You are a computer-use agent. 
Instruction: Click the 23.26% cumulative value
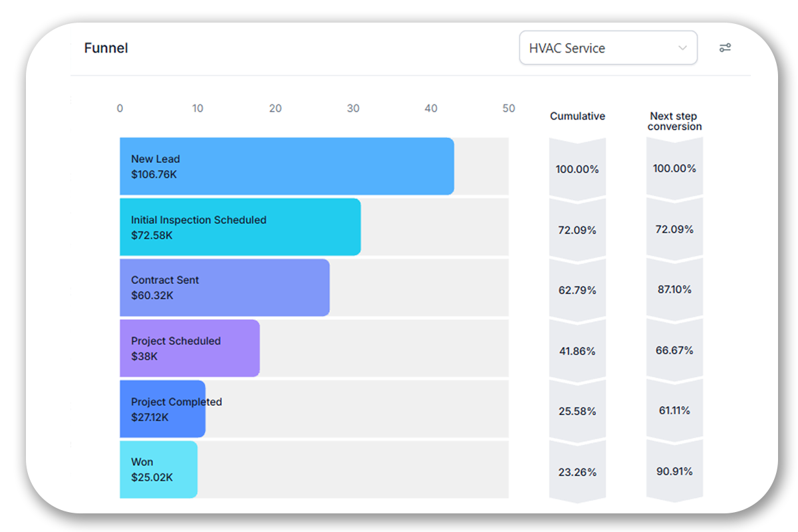[577, 472]
